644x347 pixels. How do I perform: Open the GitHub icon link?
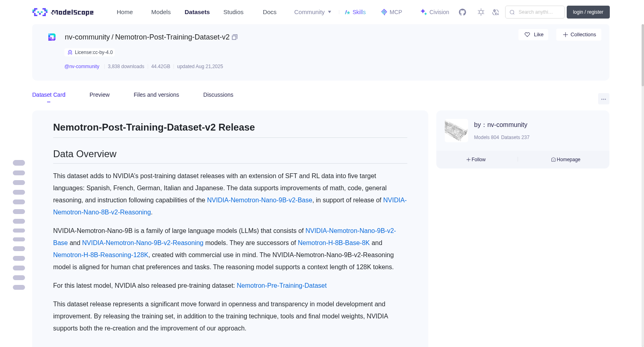tap(462, 12)
